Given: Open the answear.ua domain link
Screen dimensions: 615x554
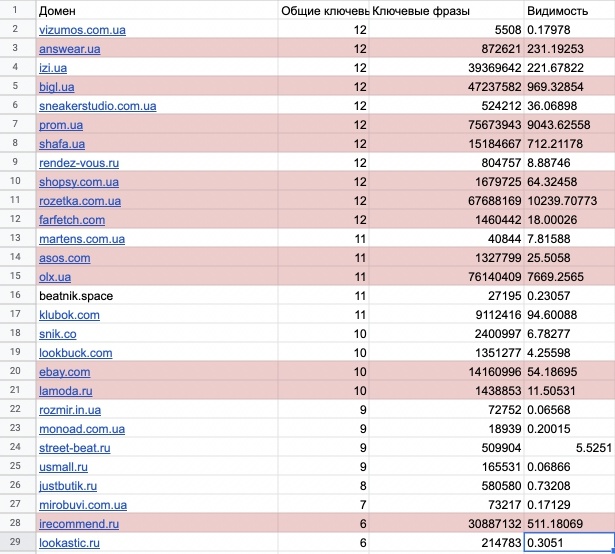Looking at the screenshot, I should coord(69,49).
